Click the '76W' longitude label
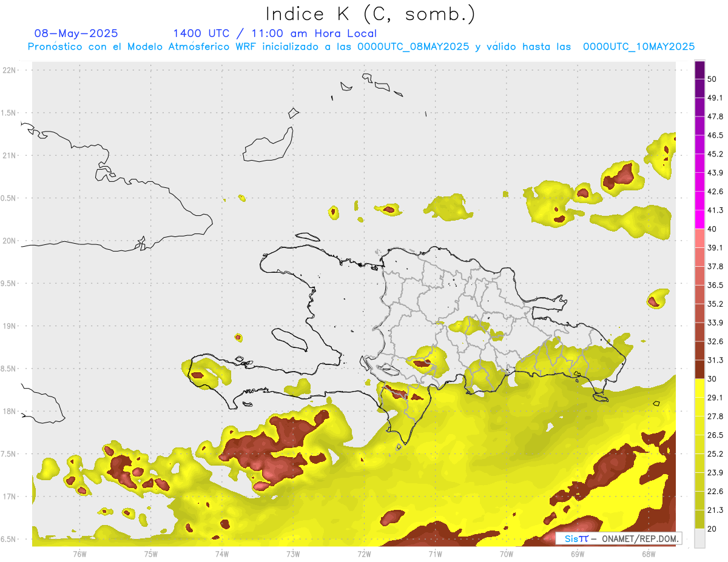 coord(79,554)
